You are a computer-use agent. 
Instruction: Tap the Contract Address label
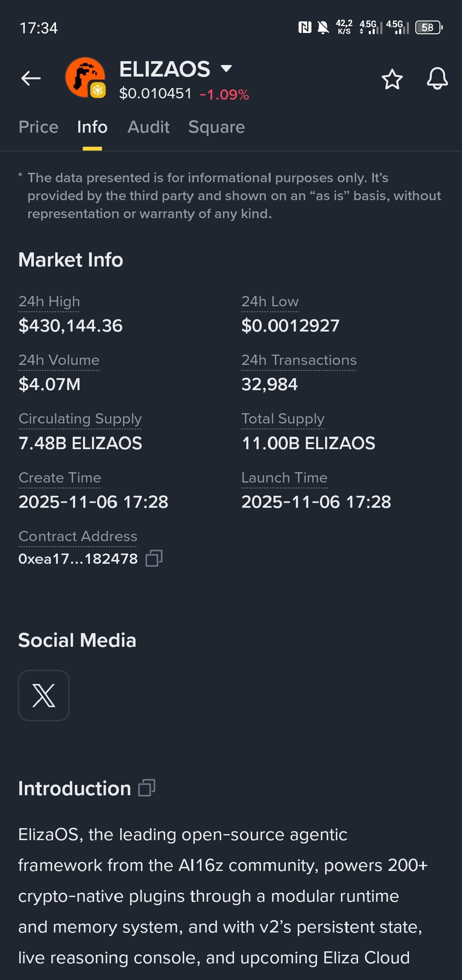78,536
